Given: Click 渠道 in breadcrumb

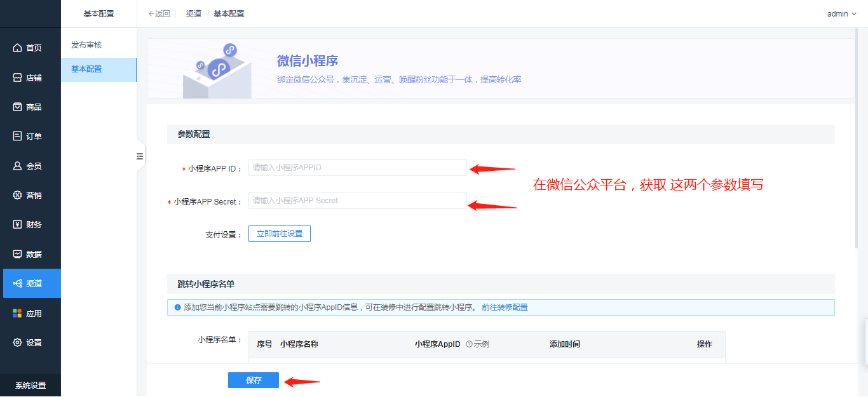Looking at the screenshot, I should 194,13.
